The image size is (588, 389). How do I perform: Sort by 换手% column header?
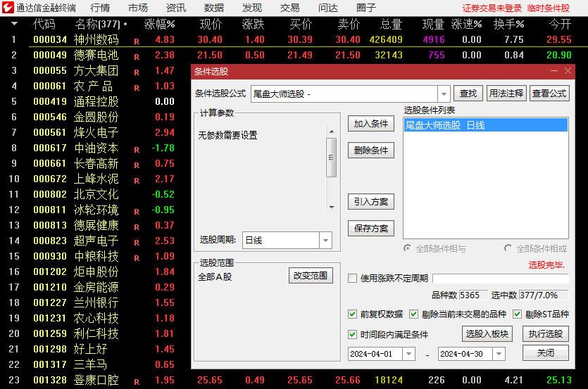(508, 25)
